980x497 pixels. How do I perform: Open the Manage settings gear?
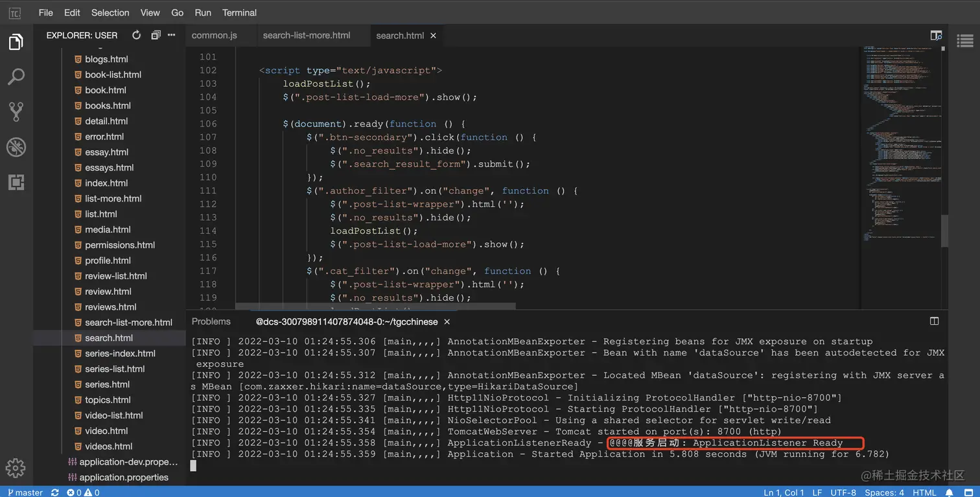click(16, 467)
